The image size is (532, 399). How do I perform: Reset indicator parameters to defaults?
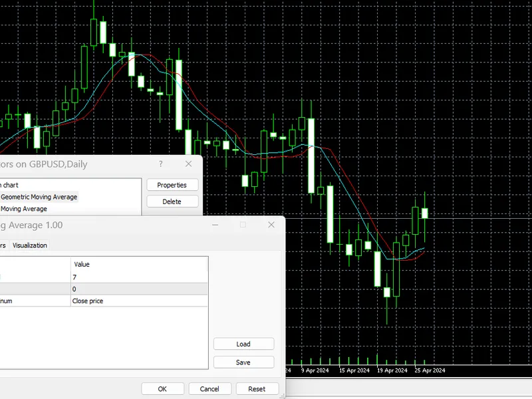coord(257,389)
